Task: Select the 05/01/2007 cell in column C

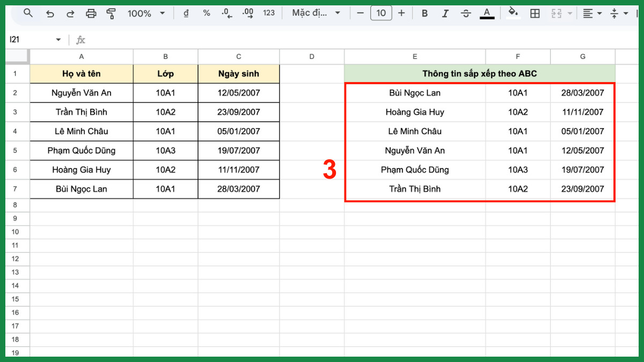Action: point(238,131)
